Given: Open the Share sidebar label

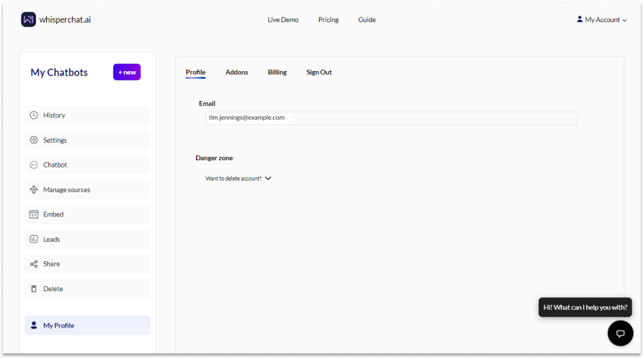Looking at the screenshot, I should click(x=51, y=264).
